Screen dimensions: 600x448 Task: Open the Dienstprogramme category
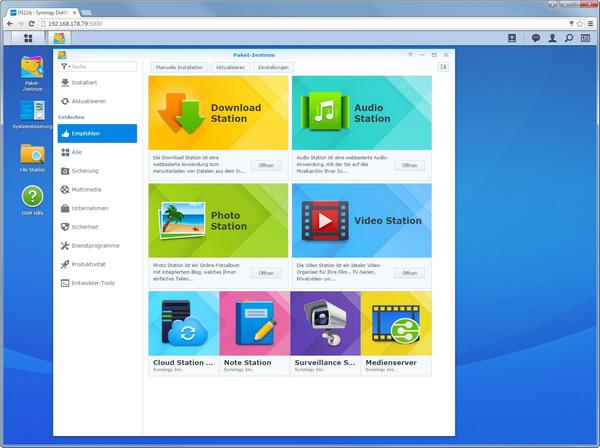97,246
